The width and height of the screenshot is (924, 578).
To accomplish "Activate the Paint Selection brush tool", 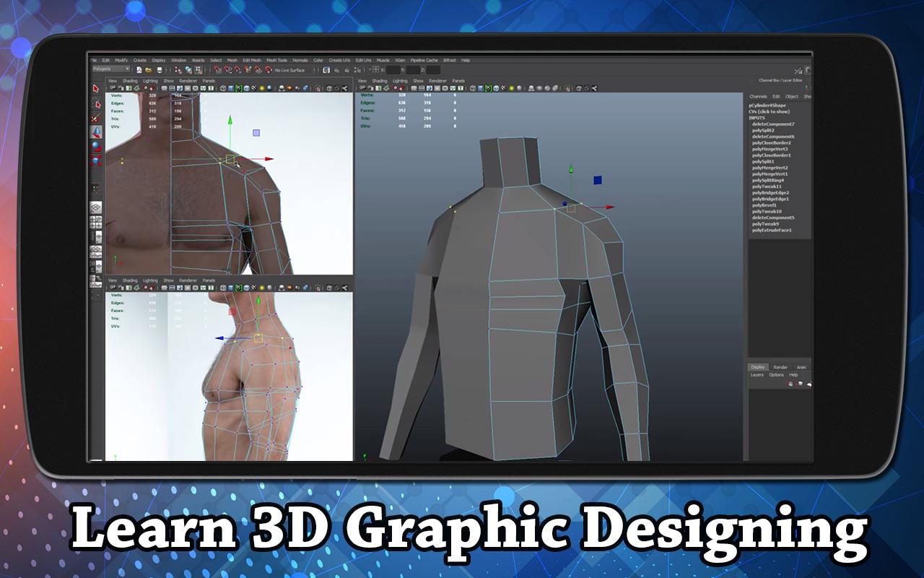I will pyautogui.click(x=97, y=118).
